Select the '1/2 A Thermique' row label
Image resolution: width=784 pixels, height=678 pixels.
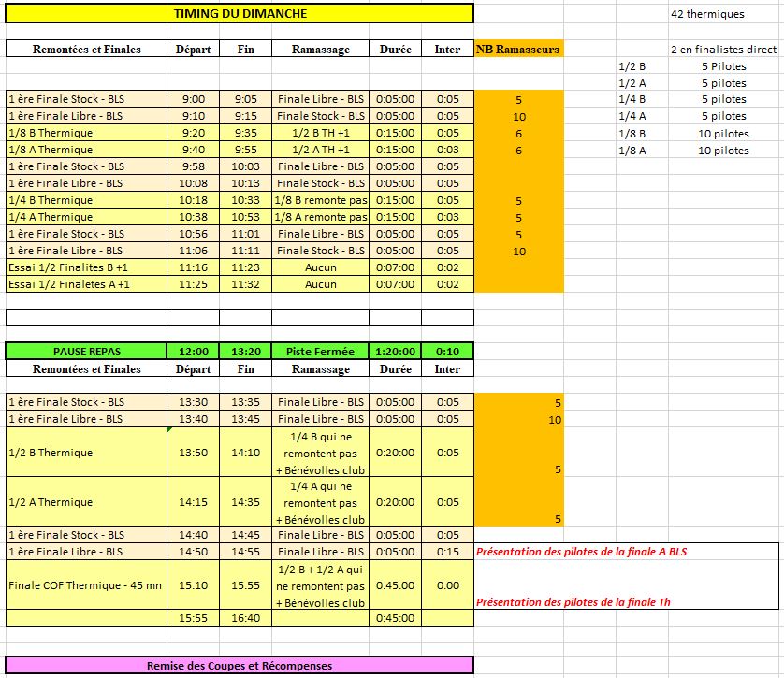coord(86,502)
